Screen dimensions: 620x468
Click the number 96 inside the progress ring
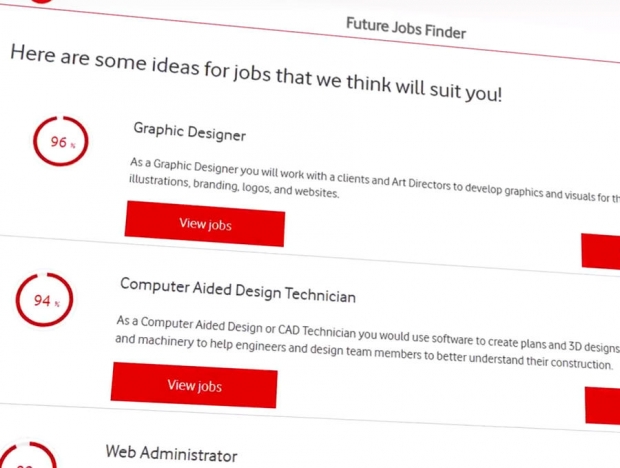point(59,142)
